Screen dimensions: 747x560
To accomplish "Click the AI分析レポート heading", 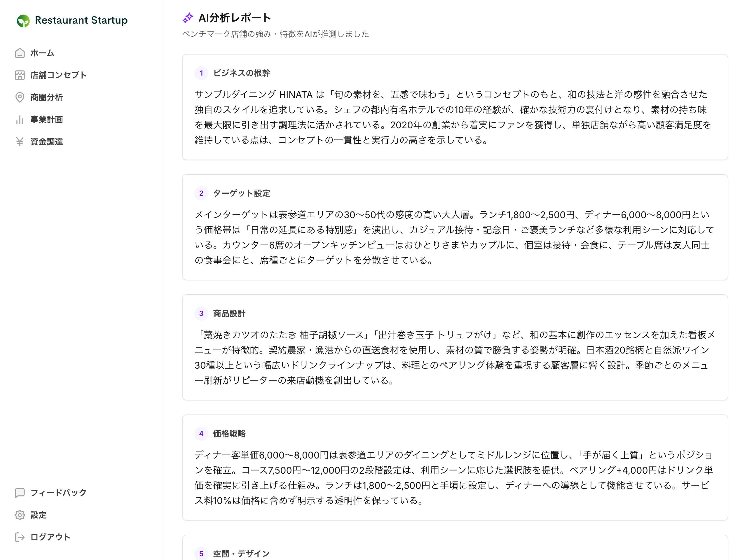I will [x=235, y=18].
